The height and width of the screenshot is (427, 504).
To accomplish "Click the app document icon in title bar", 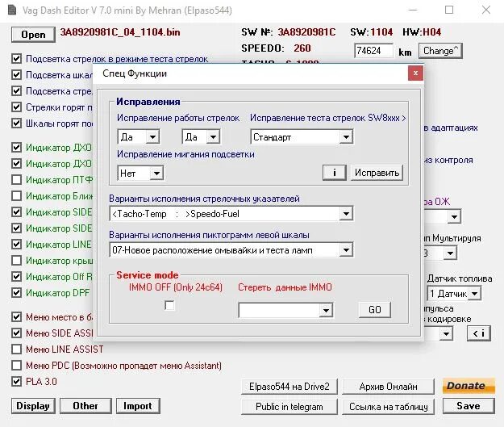I will pyautogui.click(x=12, y=10).
